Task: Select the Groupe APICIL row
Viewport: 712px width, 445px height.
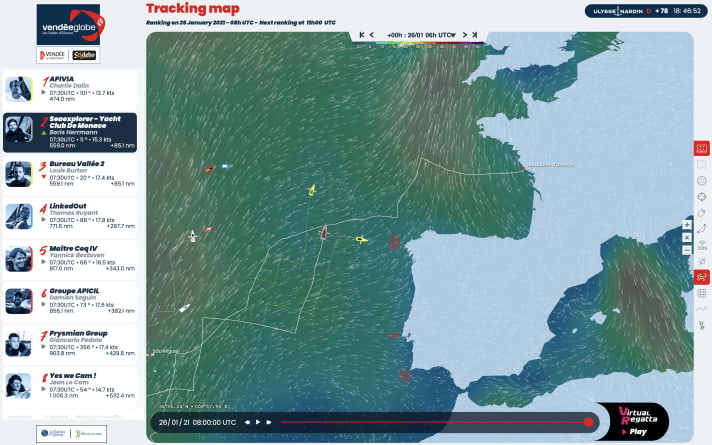Action: click(70, 302)
